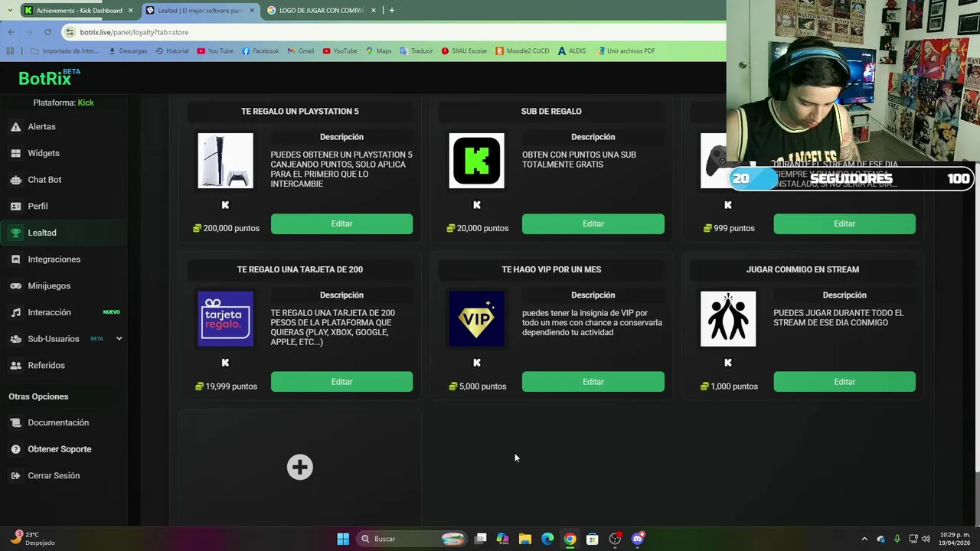
Task: Edit the PlayStation 5 reward
Action: point(341,224)
